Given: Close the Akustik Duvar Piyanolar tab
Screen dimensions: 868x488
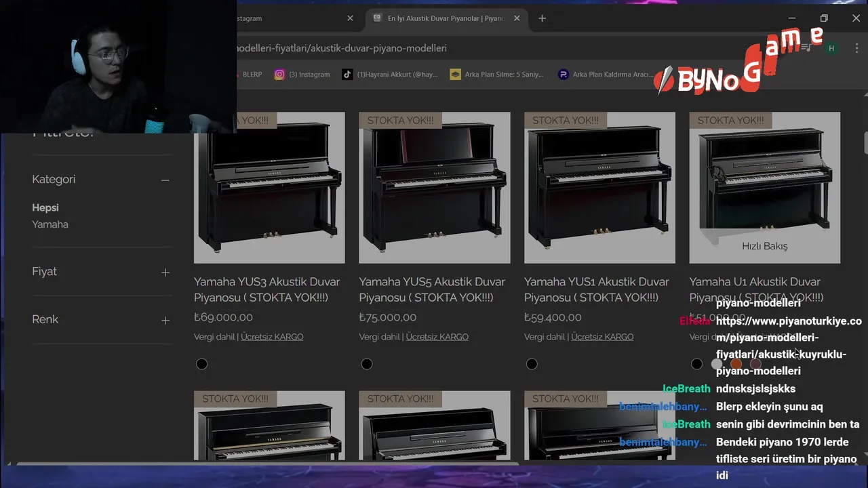Looking at the screenshot, I should coord(517,18).
